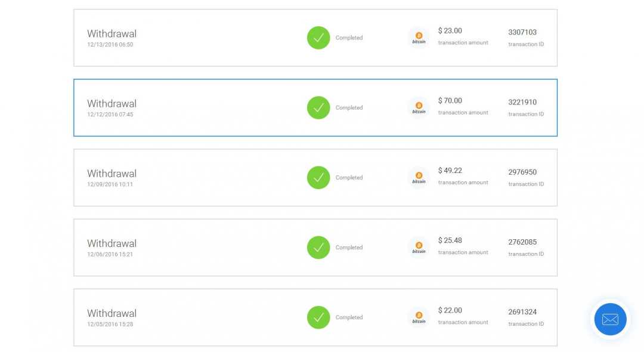Select transaction ID 3307103
Screen dimensions: 644x352
point(522,32)
